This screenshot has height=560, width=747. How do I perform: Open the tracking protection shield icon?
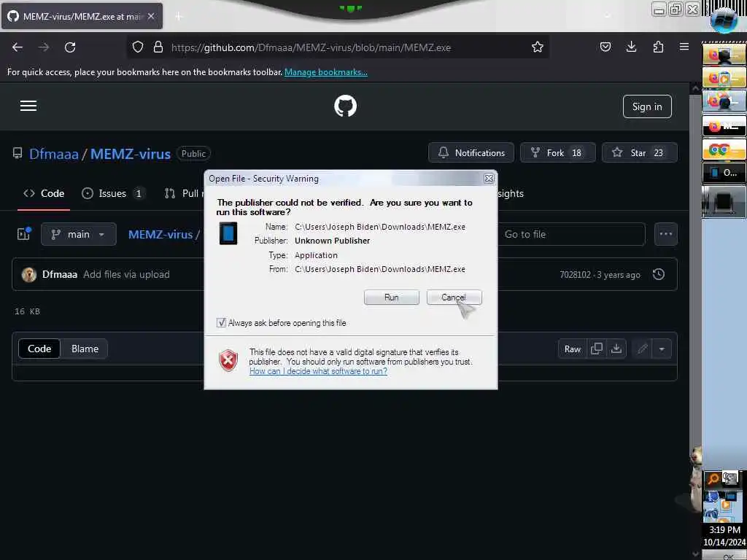pyautogui.click(x=138, y=47)
